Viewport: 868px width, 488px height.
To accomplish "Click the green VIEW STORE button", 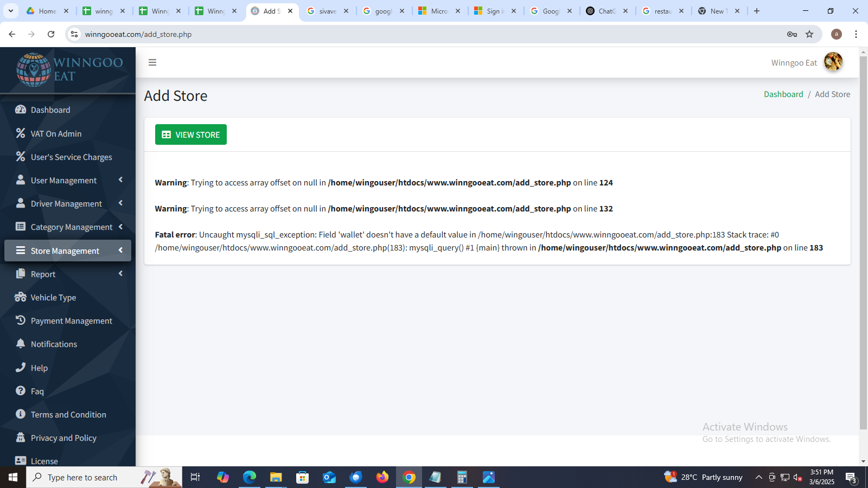I will tap(191, 134).
